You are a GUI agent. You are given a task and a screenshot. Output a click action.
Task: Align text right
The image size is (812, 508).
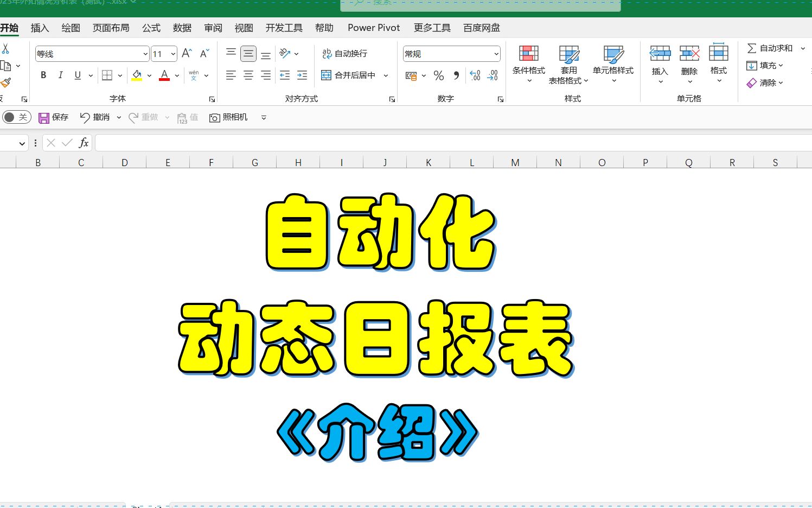(x=266, y=75)
